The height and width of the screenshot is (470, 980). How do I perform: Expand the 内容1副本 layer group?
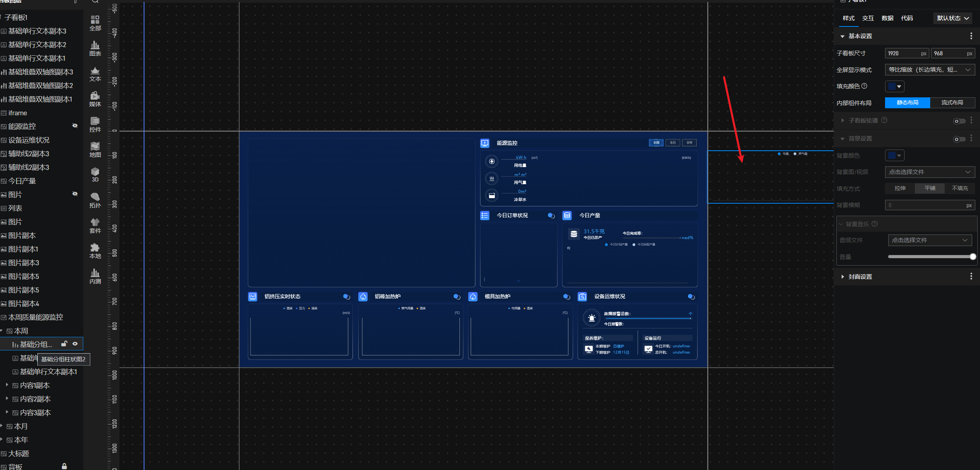coord(7,385)
